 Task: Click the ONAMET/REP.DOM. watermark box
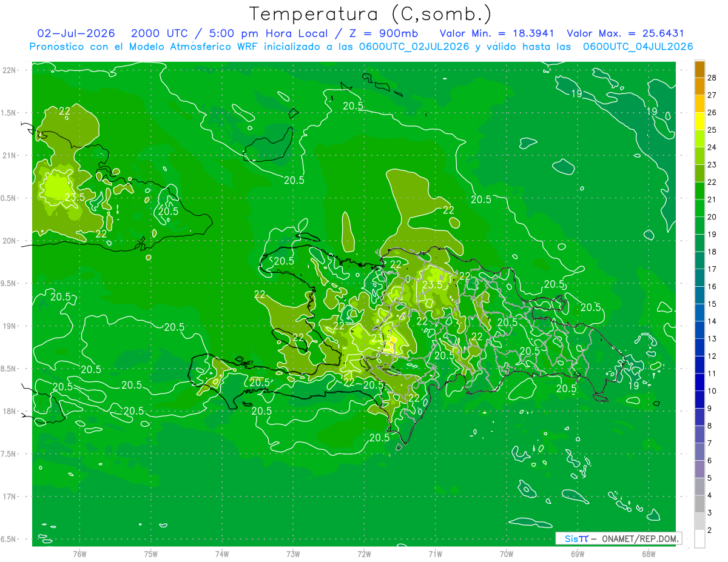pos(619,538)
